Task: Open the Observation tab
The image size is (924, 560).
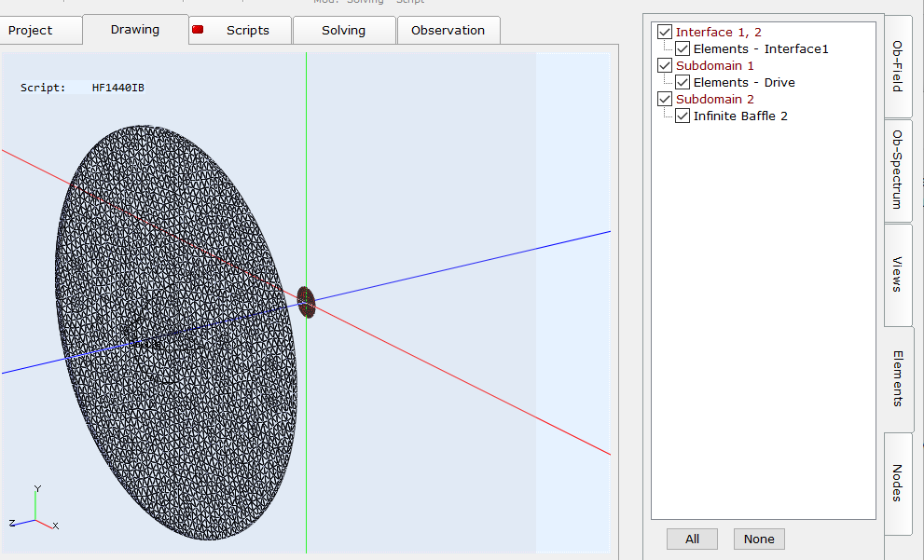Action: pyautogui.click(x=448, y=30)
